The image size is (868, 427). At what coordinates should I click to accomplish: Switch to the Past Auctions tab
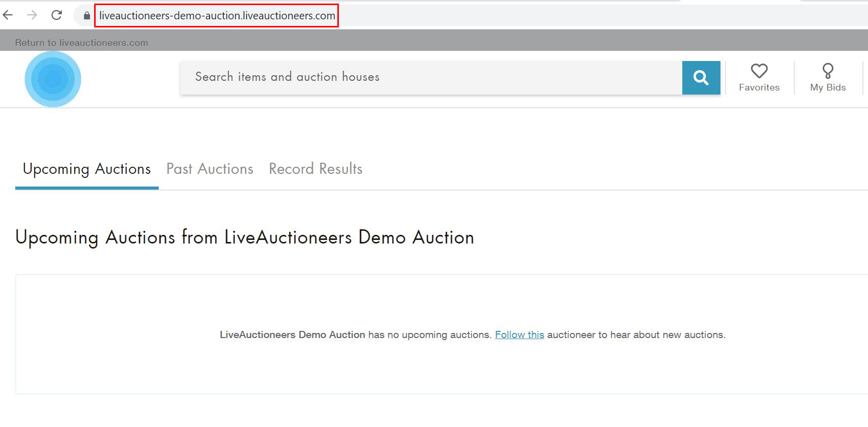210,169
